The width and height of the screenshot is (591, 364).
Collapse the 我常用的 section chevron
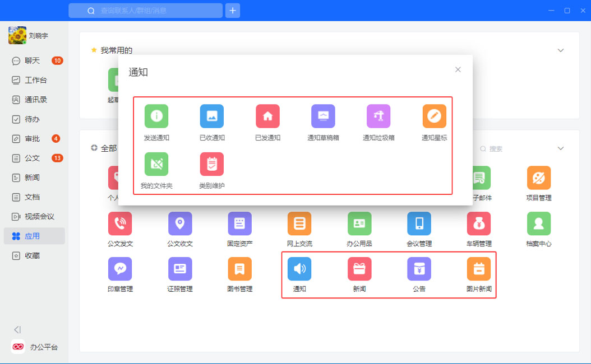click(561, 50)
